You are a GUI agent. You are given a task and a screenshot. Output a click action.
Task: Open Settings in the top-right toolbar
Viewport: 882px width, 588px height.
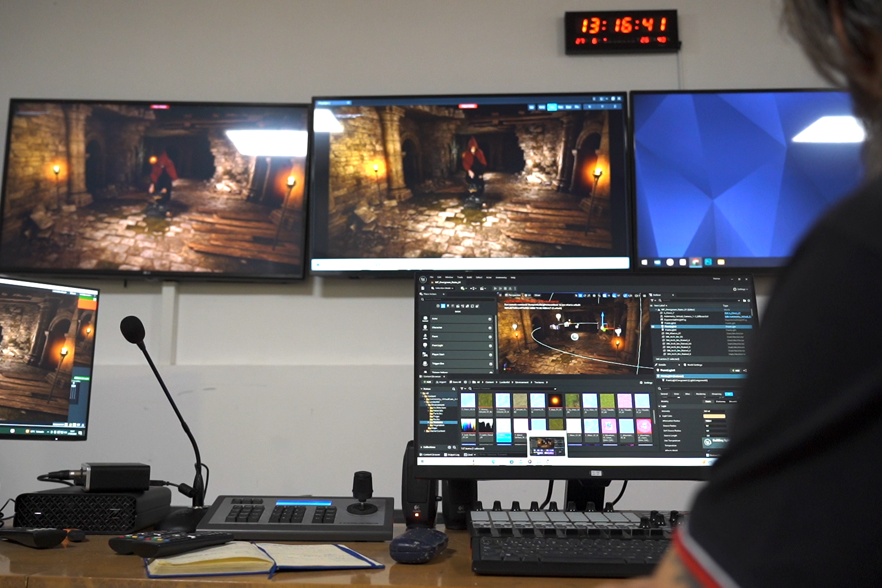point(740,289)
